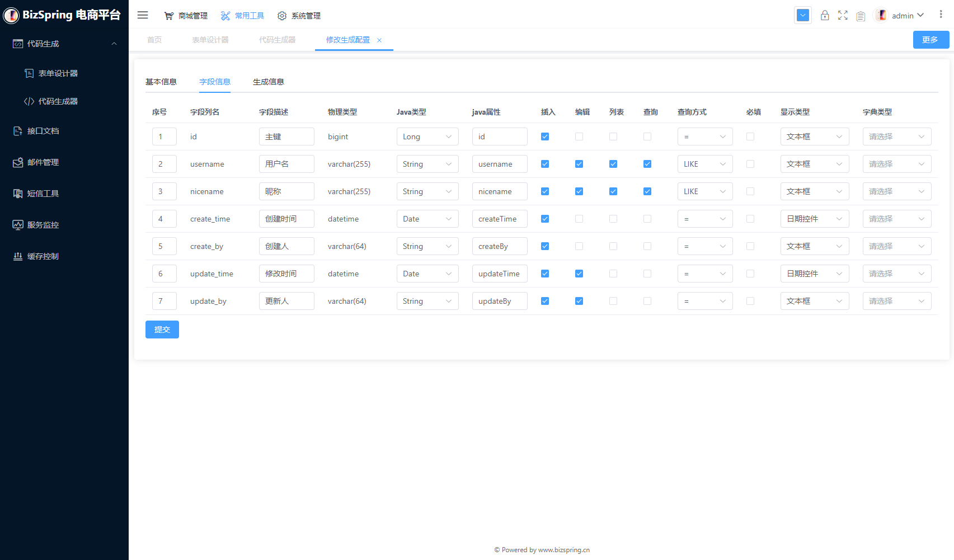Uncheck 插入 checkbox for the id row

pyautogui.click(x=545, y=137)
